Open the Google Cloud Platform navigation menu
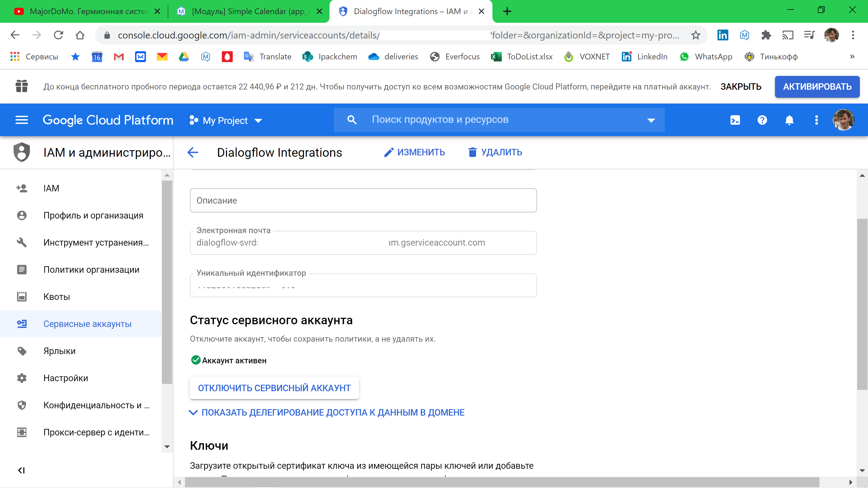Screen dimensions: 868x488 (x=22, y=120)
